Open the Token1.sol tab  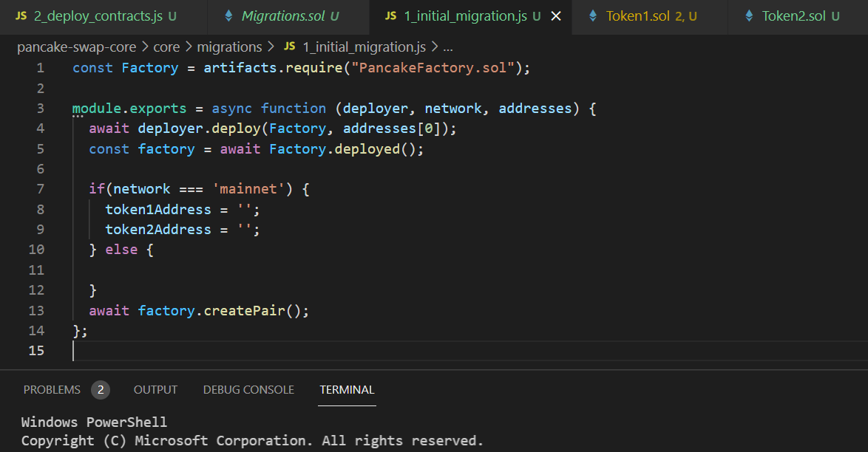click(650, 16)
